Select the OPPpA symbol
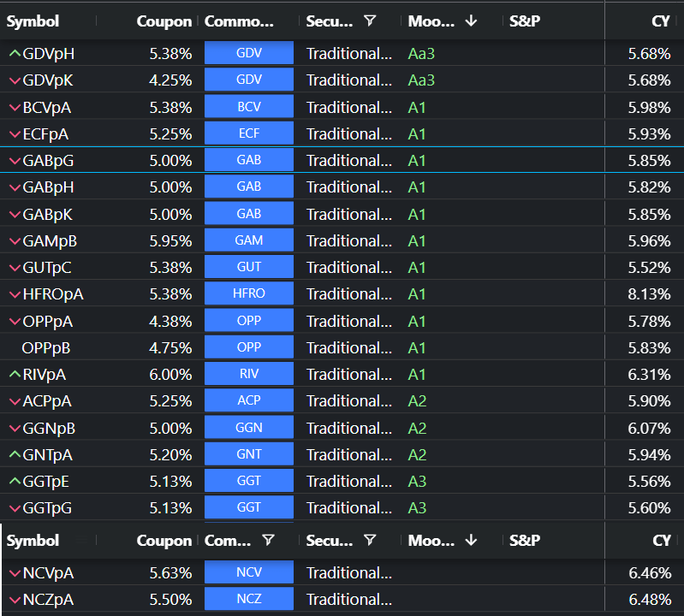This screenshot has width=684, height=616. coord(48,322)
